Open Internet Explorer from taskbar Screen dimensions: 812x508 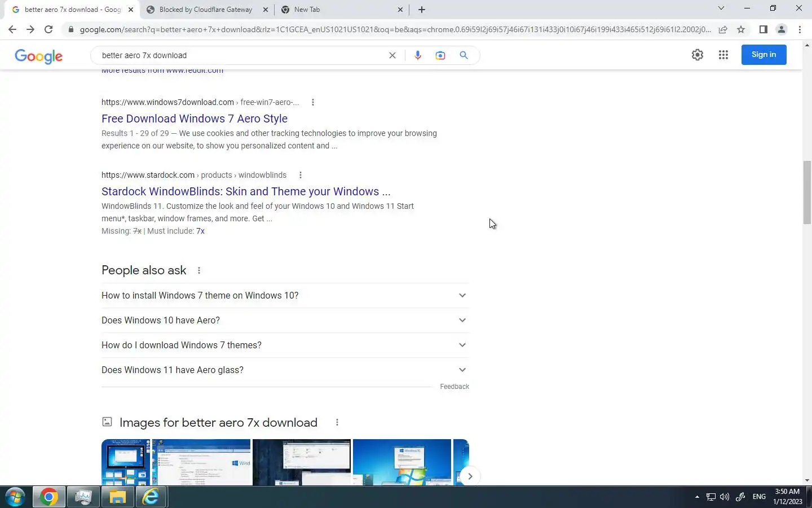151,497
